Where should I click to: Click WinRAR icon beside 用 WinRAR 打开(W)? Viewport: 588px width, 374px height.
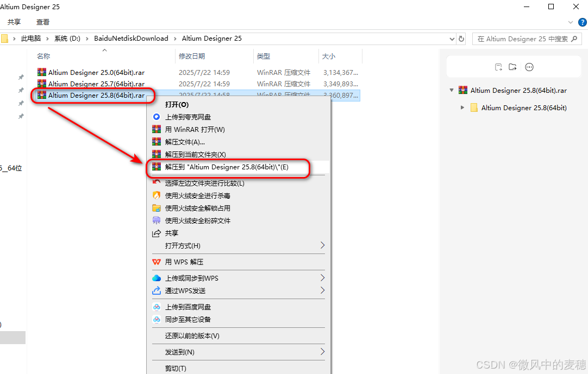157,129
